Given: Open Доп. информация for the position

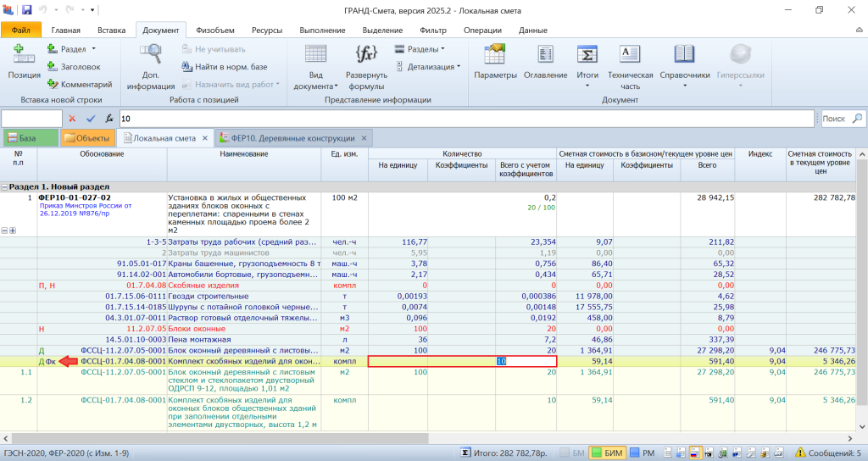Looking at the screenshot, I should coord(150,67).
